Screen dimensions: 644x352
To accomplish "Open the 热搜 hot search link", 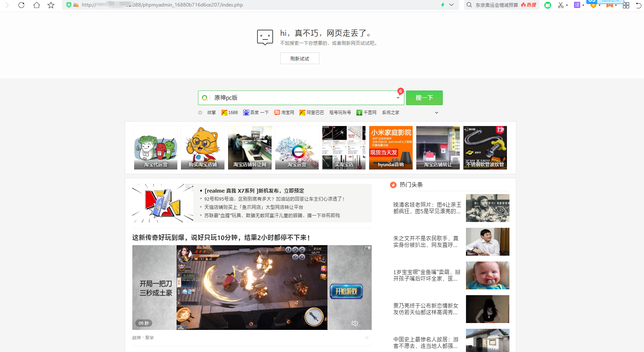I will [529, 5].
